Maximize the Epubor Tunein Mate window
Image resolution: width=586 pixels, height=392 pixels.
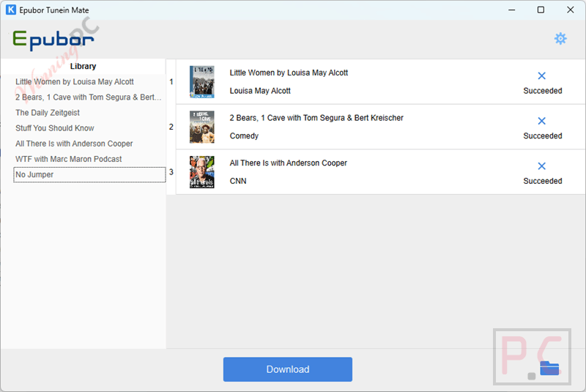(x=541, y=10)
